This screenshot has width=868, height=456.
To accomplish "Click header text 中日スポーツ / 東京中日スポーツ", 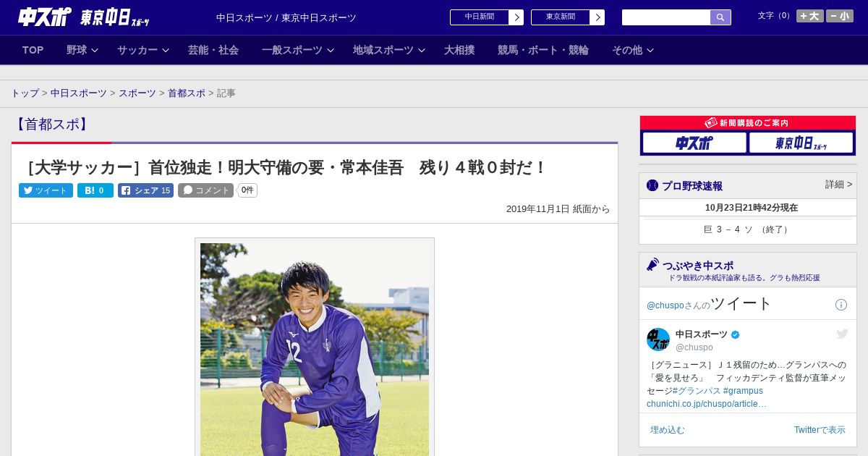I will [x=286, y=17].
